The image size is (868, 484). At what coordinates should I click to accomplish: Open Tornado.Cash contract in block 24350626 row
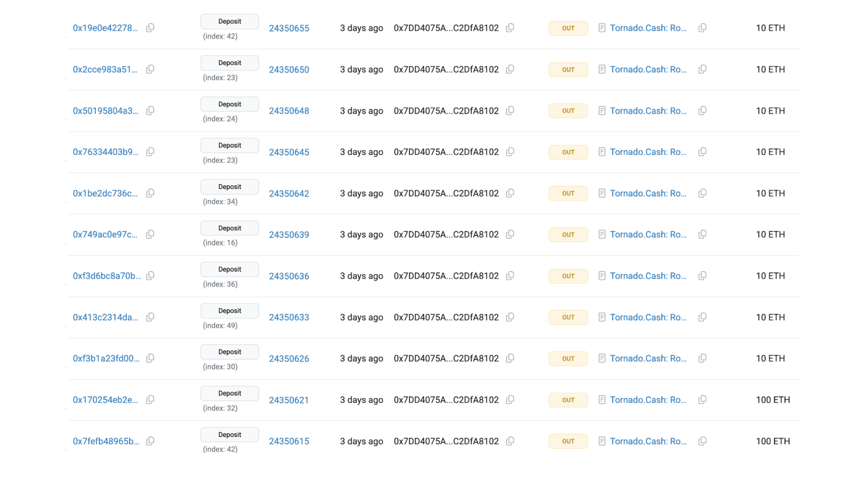tap(648, 358)
